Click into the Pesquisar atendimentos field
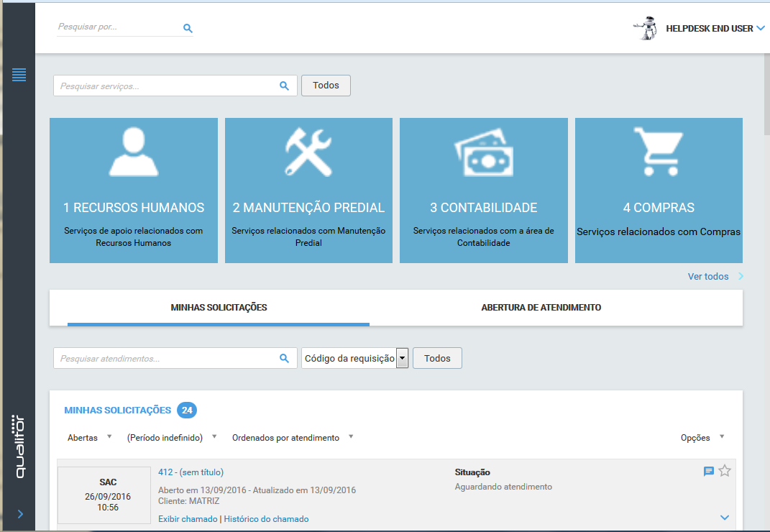770x532 pixels. (x=165, y=358)
